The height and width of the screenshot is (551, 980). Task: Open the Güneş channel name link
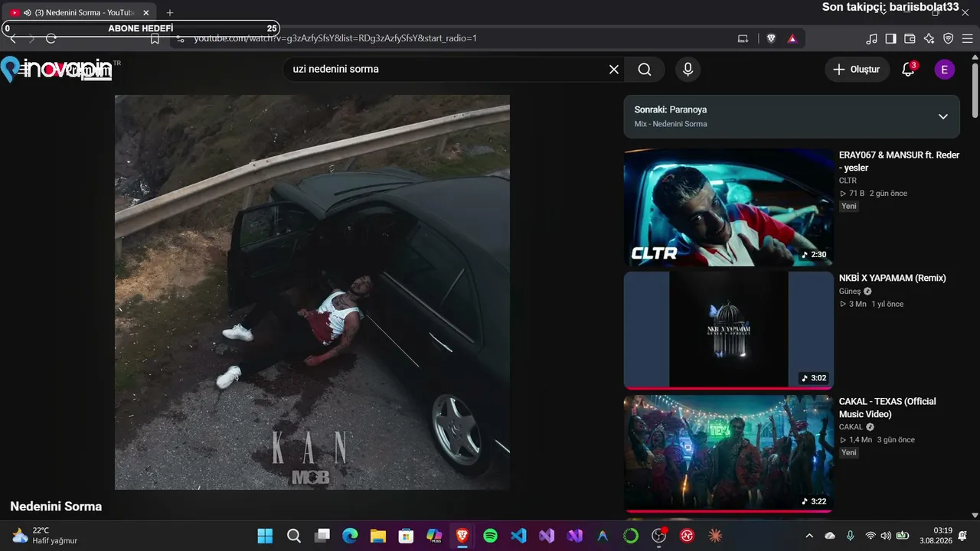click(850, 292)
